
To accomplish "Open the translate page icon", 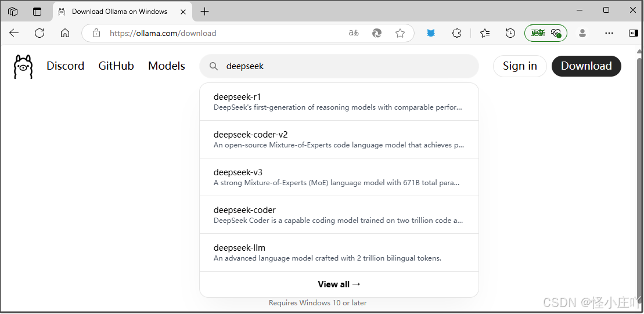I will [354, 33].
